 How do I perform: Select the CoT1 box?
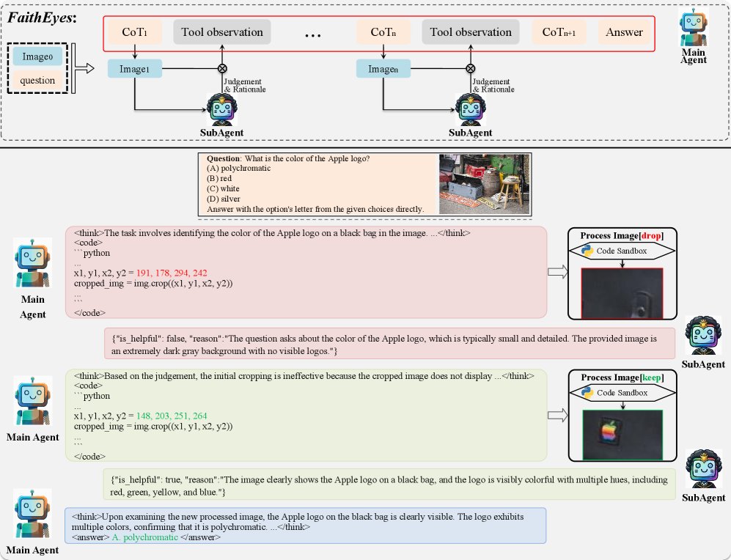[x=135, y=32]
